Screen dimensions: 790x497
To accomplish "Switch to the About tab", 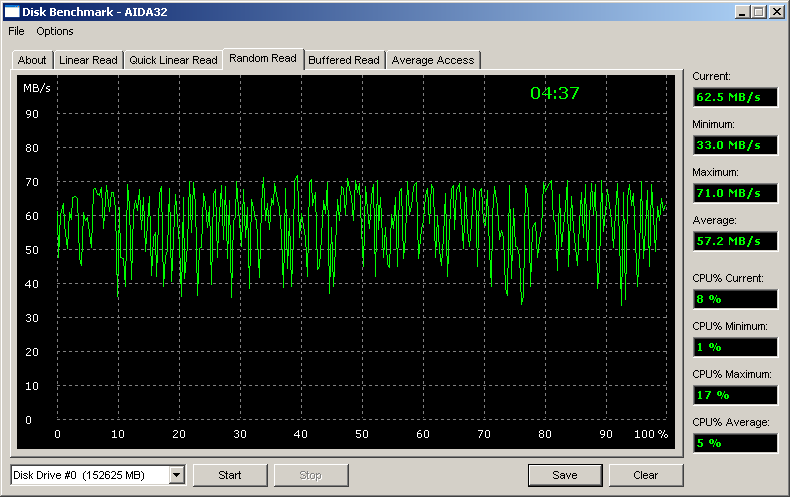I will pos(32,60).
